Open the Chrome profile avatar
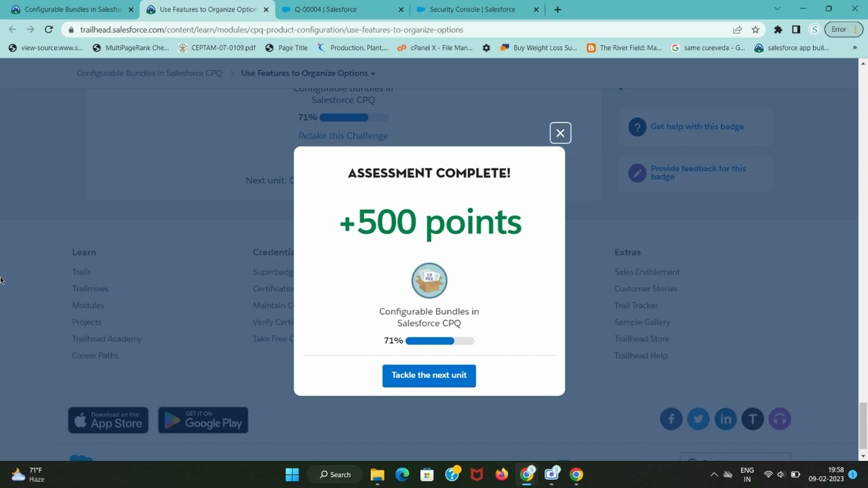The image size is (868, 488). (x=814, y=30)
